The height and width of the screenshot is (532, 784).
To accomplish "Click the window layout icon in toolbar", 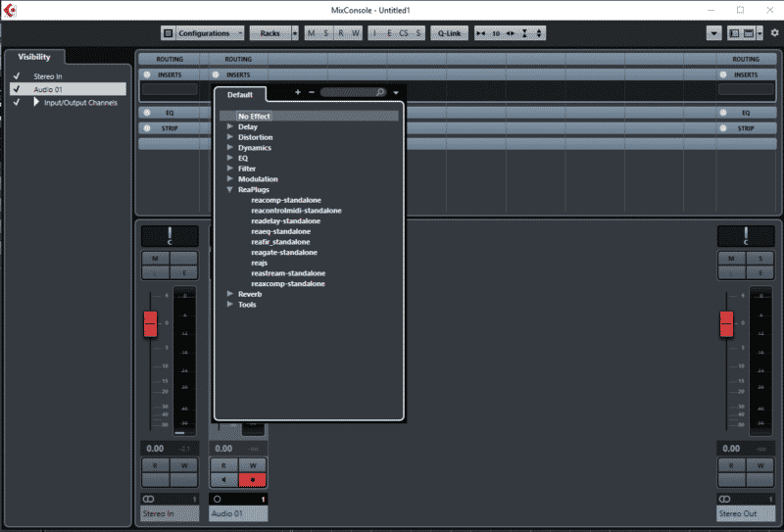I will [733, 33].
